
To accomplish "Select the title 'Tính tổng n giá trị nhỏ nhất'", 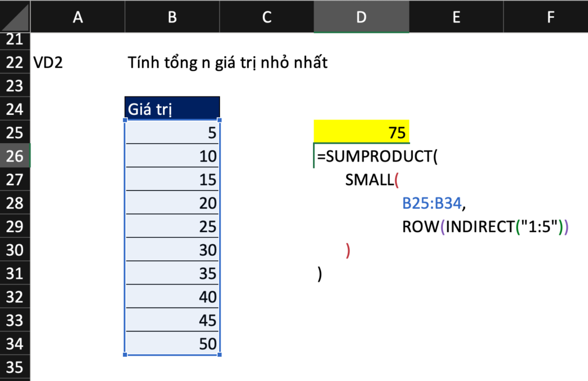I will pyautogui.click(x=227, y=62).
